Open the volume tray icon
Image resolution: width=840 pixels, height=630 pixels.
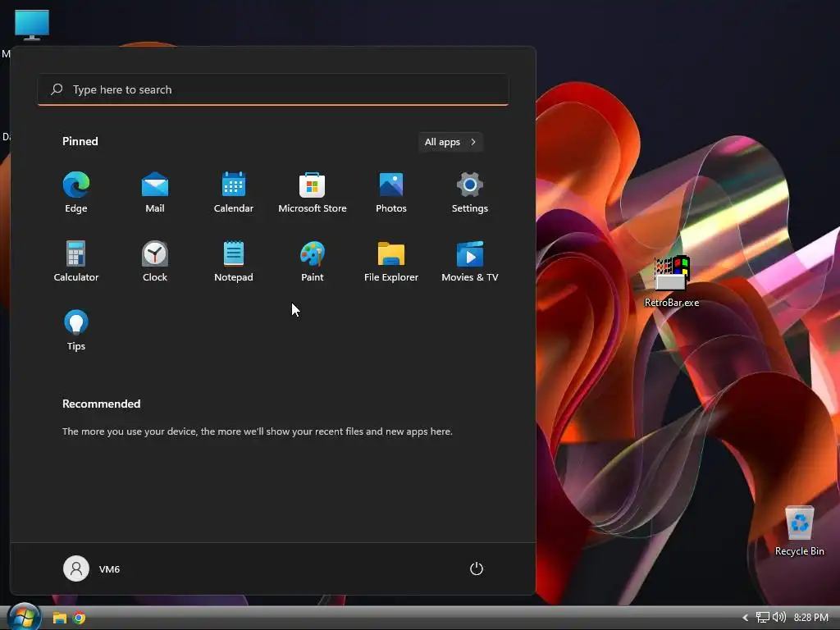(779, 618)
